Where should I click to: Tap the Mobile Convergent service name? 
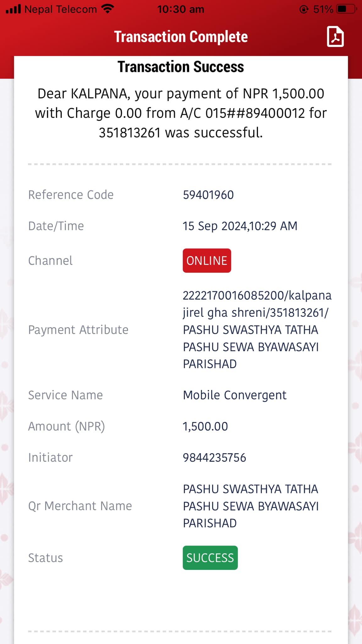click(235, 395)
